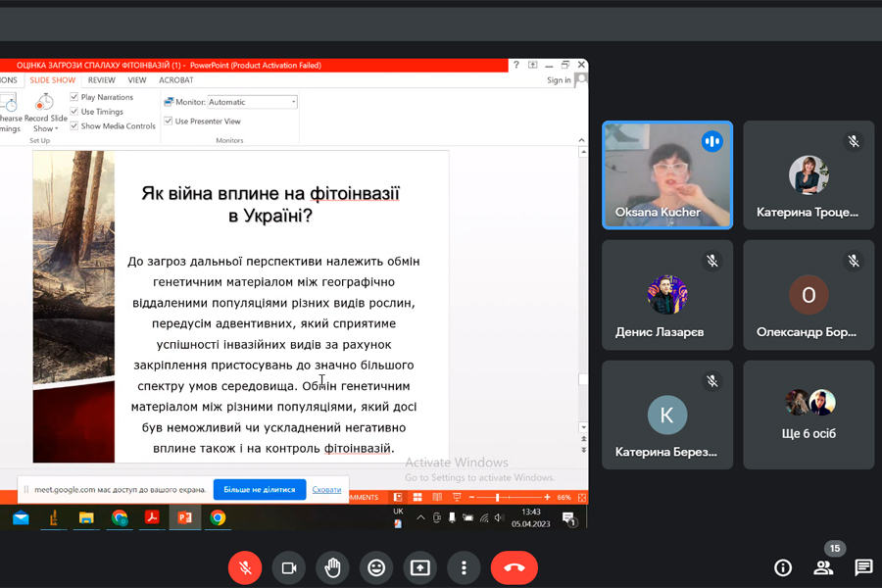Click muted mic icon on Катерина Троце tile
882x588 pixels.
[854, 141]
